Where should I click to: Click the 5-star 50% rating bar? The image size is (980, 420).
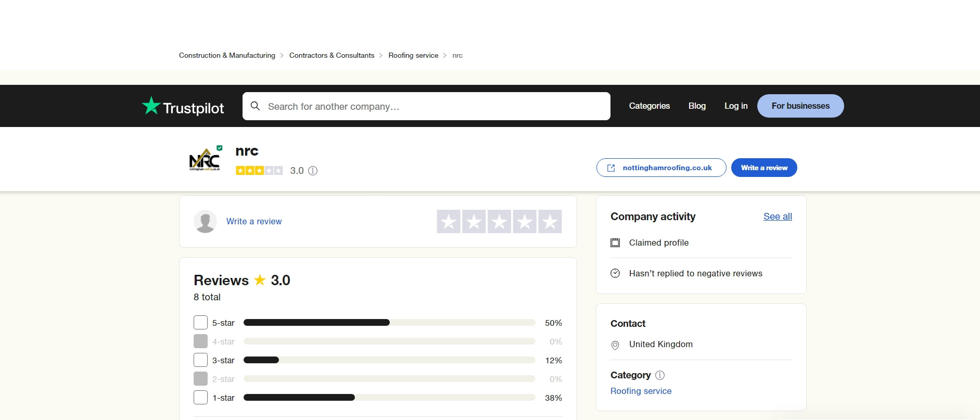(389, 323)
